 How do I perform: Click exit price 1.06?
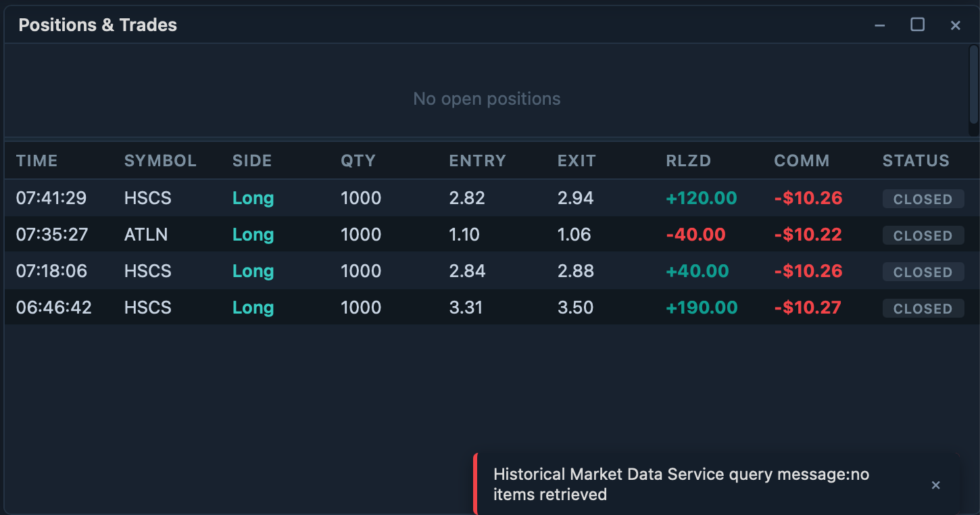(574, 235)
